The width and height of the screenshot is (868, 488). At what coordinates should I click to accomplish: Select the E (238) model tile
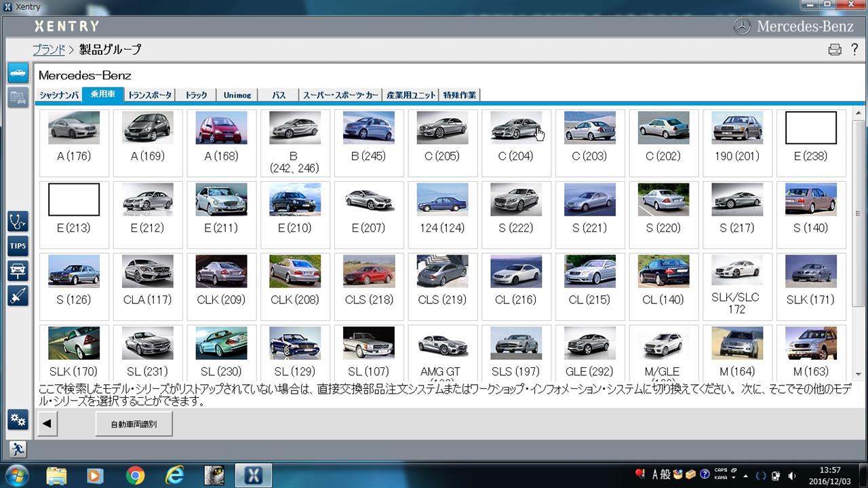pos(811,143)
